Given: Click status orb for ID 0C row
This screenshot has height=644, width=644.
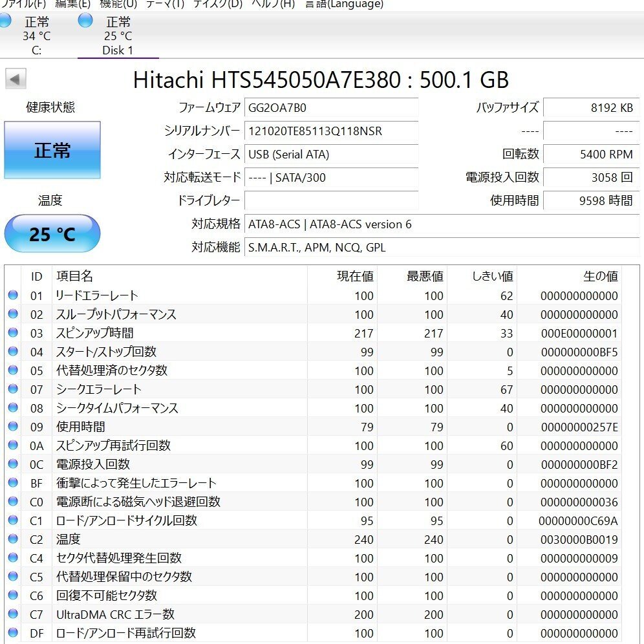Looking at the screenshot, I should coord(13,464).
